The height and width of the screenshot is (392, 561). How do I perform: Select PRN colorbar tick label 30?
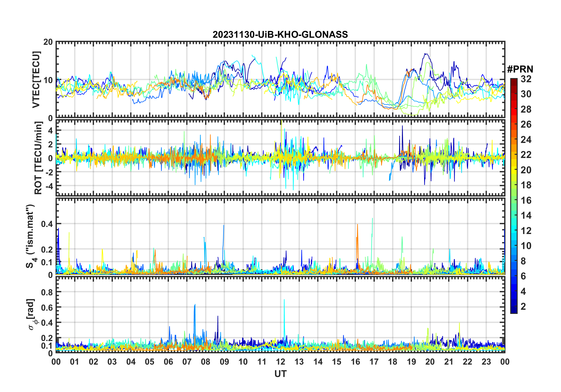[x=526, y=94]
